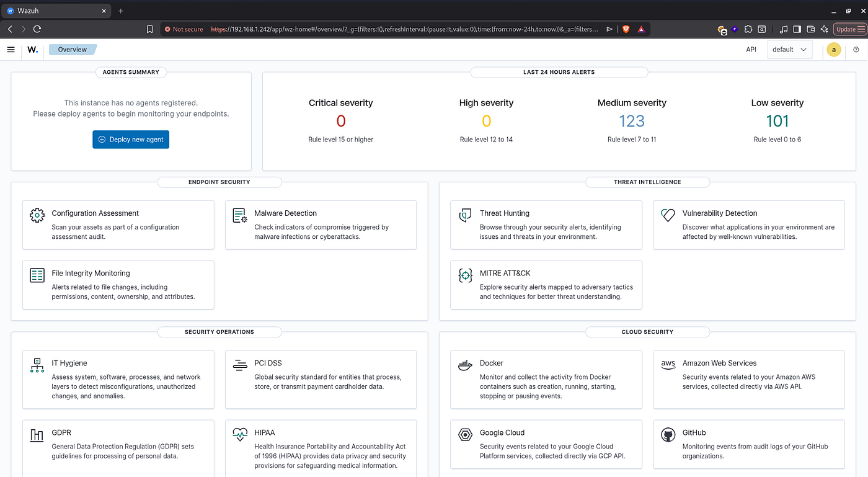Switch to the Wazuh browser tab

(55, 11)
